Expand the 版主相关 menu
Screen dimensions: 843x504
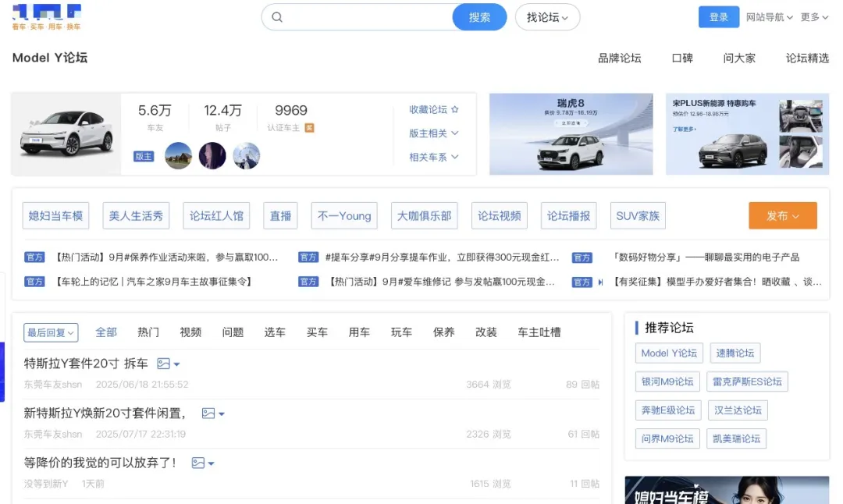(433, 133)
